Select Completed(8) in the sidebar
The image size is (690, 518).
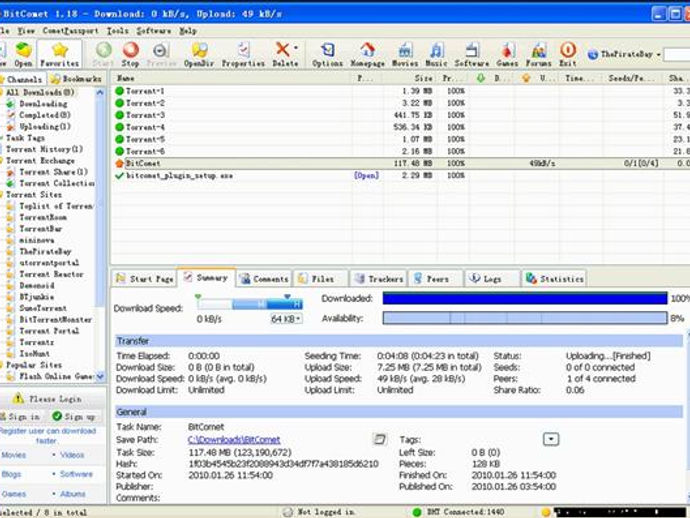(44, 115)
